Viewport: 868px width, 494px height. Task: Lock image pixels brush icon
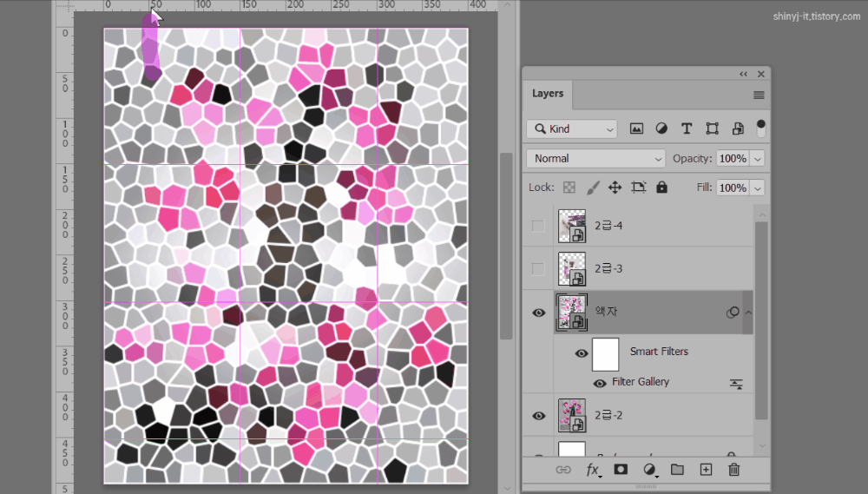[593, 188]
